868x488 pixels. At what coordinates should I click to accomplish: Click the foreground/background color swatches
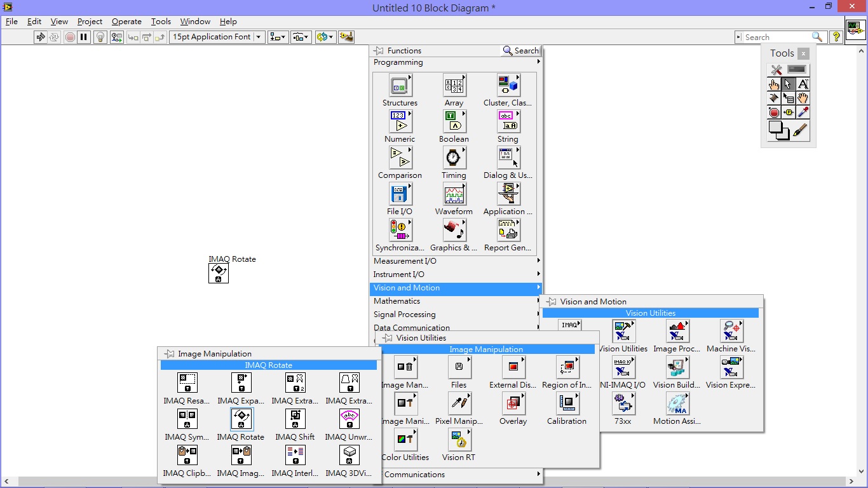click(778, 130)
